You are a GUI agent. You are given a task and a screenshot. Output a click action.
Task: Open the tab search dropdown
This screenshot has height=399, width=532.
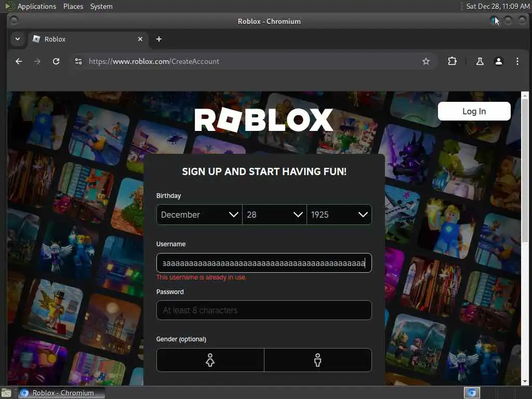[x=18, y=39]
